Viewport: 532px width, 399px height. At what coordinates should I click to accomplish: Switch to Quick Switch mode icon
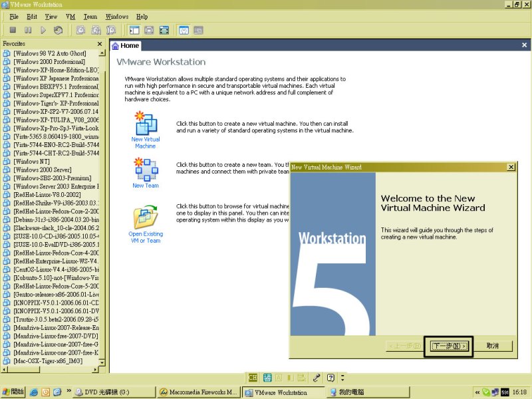[x=149, y=30]
